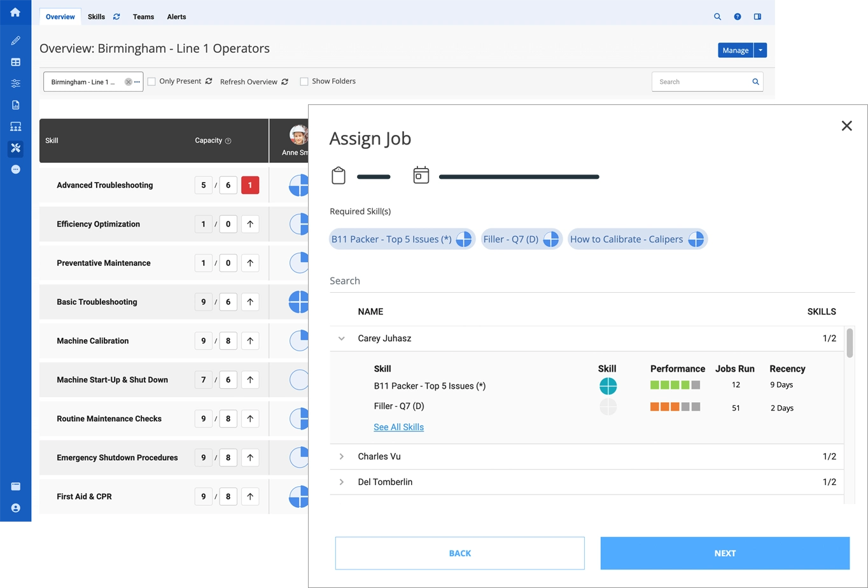This screenshot has height=588, width=868.
Task: Open the Manage dropdown arrow
Action: pos(760,50)
